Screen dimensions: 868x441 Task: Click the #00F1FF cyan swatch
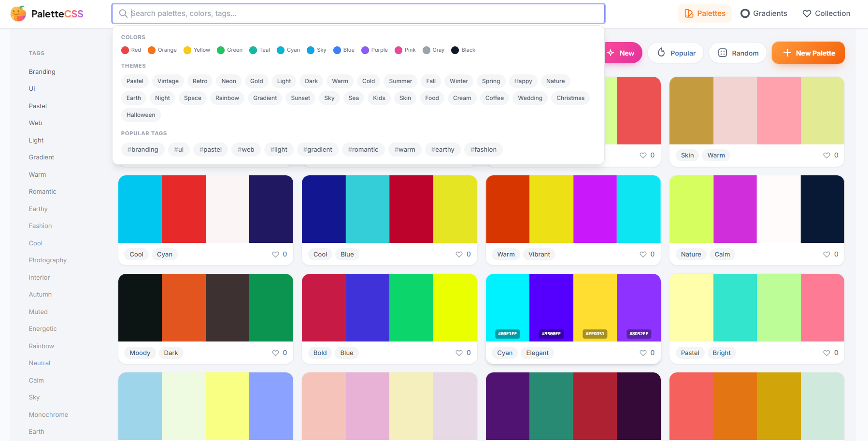pos(508,308)
